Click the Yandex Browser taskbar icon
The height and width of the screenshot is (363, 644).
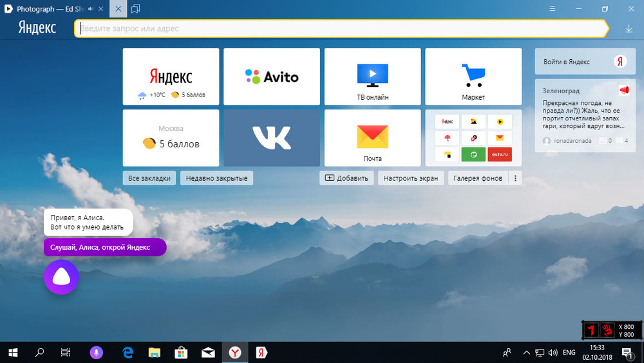pos(235,352)
